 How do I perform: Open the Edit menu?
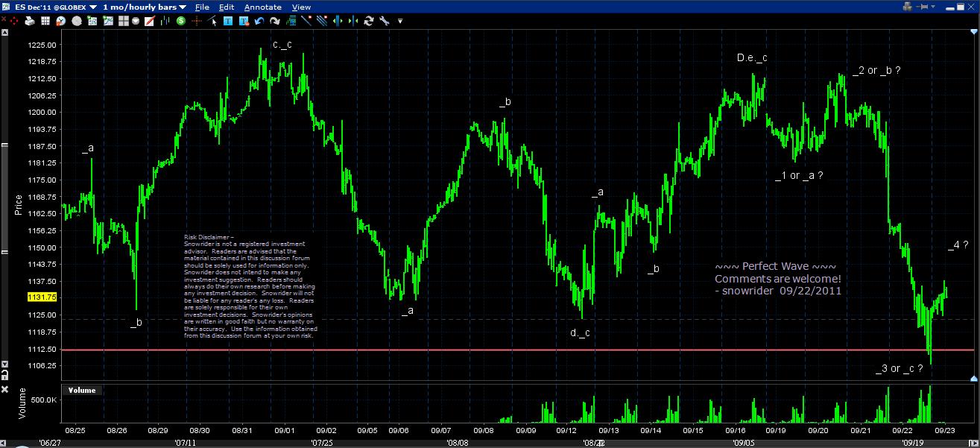226,7
